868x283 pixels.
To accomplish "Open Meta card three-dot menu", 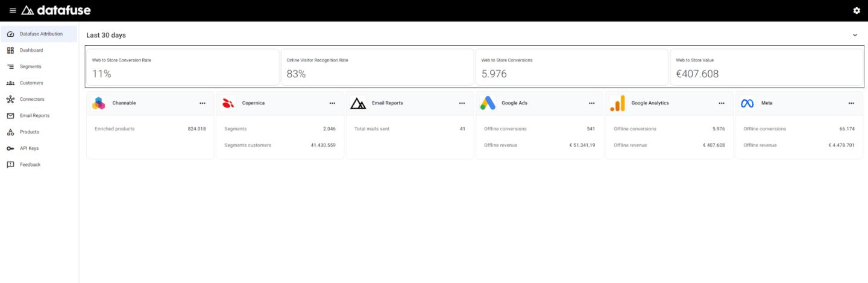I will coord(851,103).
